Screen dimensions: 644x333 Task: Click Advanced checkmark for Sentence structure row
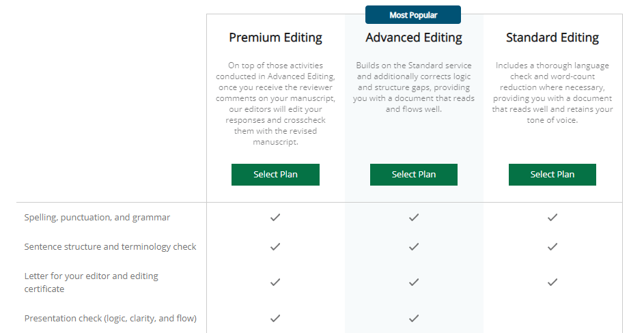(414, 247)
